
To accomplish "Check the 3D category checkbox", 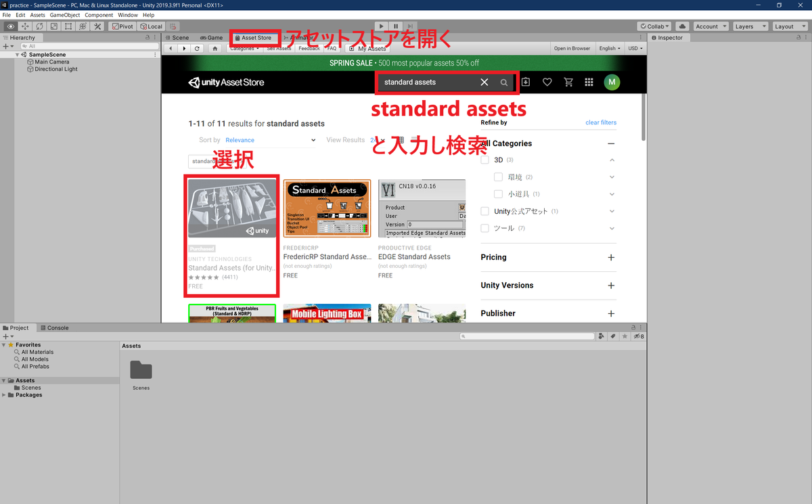I will tap(484, 160).
